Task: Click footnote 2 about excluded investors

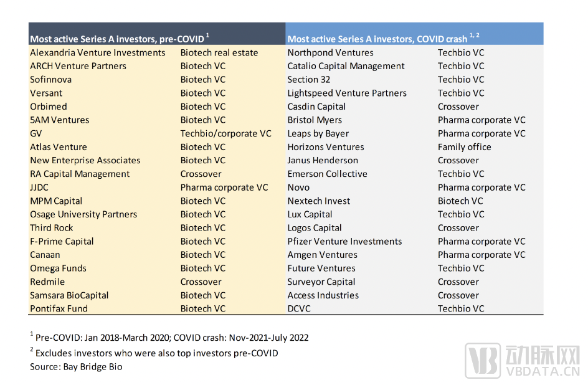Action: (156, 353)
